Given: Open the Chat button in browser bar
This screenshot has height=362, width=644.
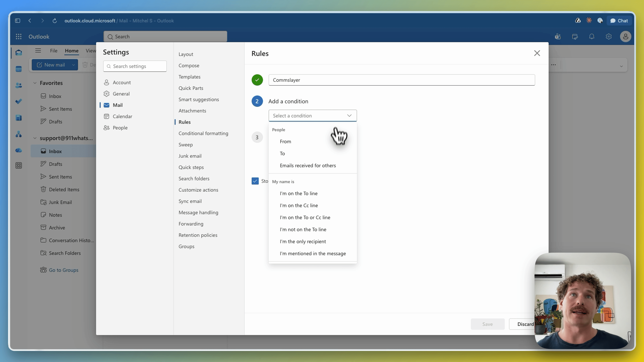Looking at the screenshot, I should pos(619,21).
